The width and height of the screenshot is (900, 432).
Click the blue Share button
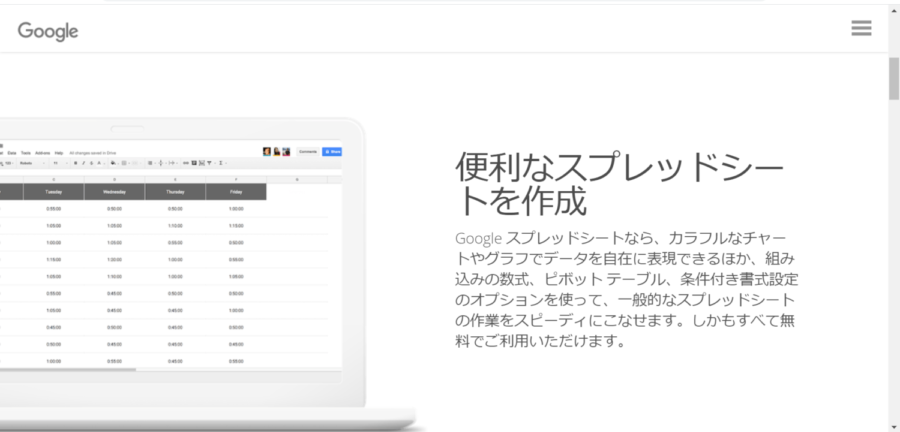pyautogui.click(x=333, y=152)
